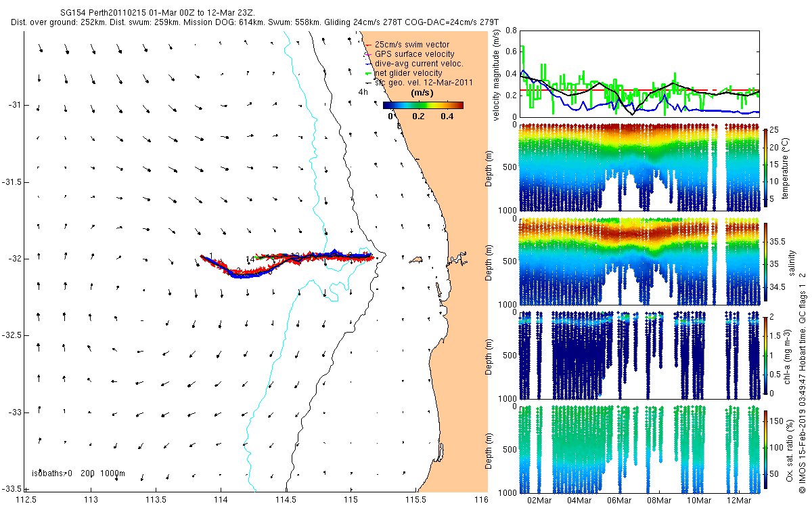Click the 'Dist. over ground: 252km' subtitle line
The height and width of the screenshot is (508, 812).
click(256, 22)
